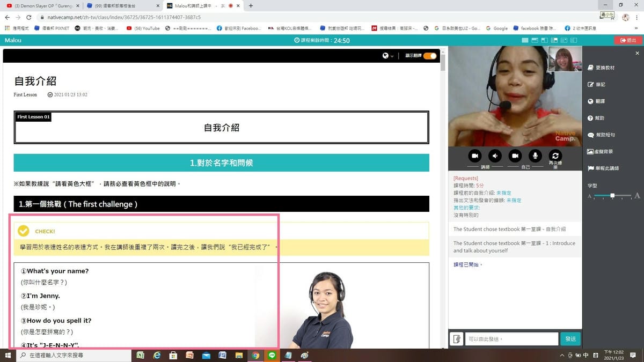Click the red 退出 exit button
644x362 pixels.
(x=627, y=40)
